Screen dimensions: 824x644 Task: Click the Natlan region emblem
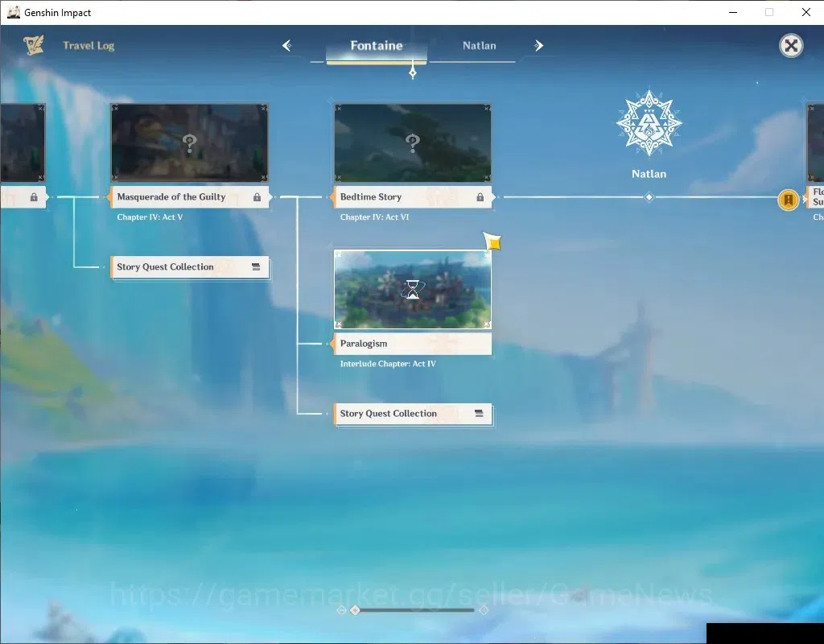[649, 123]
